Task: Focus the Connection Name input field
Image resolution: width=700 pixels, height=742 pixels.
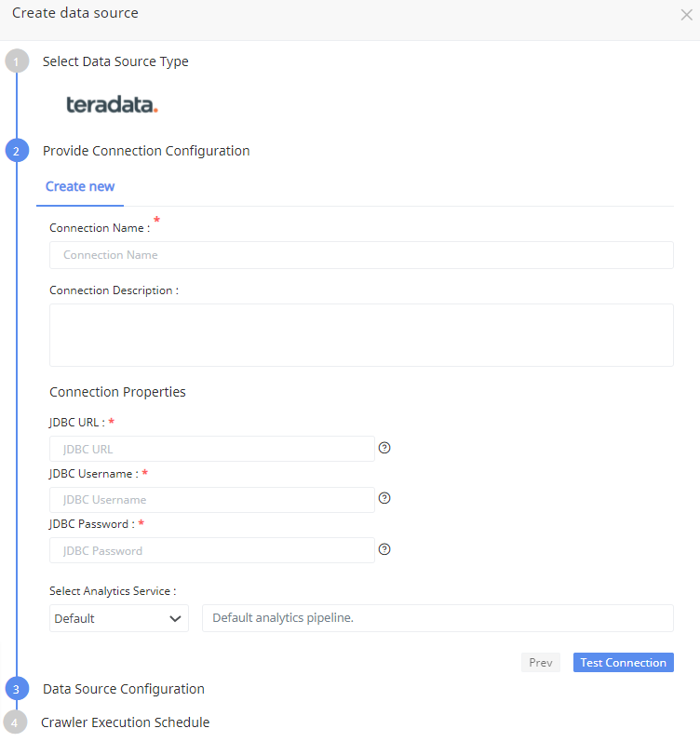Action: tap(361, 255)
